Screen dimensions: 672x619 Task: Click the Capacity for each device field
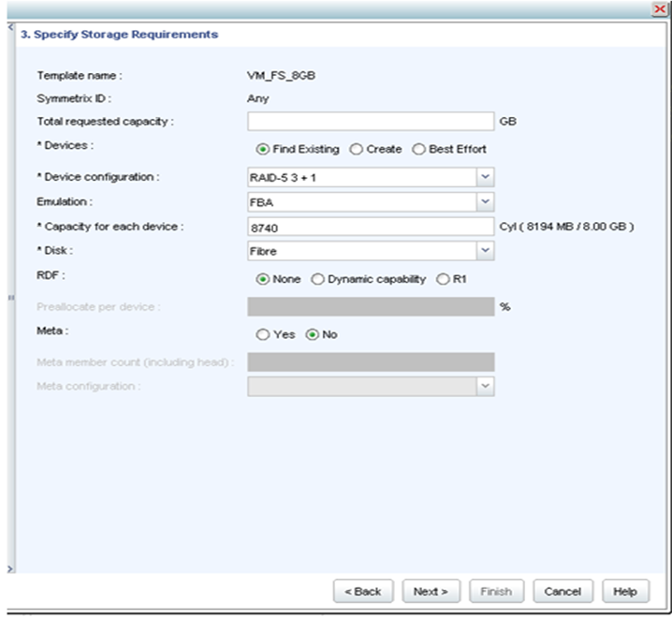tap(371, 227)
